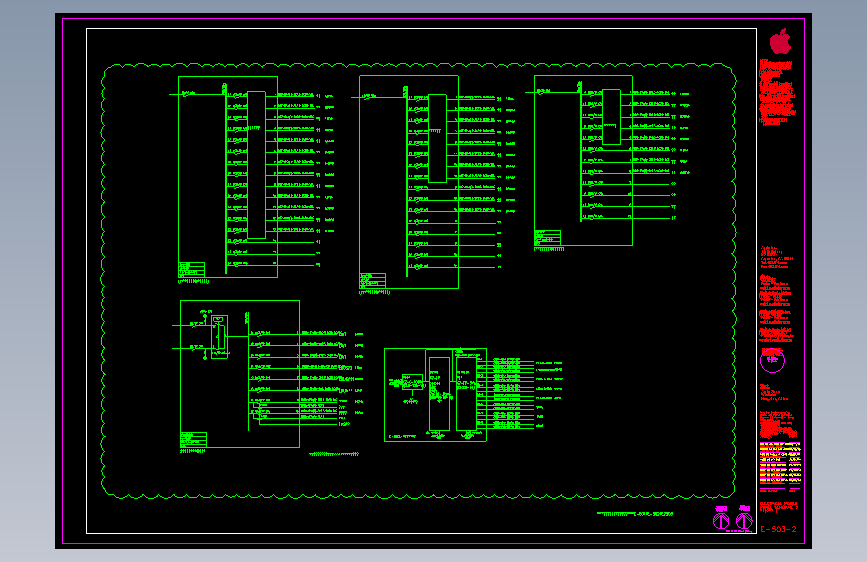The width and height of the screenshot is (867, 562).
Task: Click the magenta circular seal stamp
Action: pyautogui.click(x=772, y=361)
